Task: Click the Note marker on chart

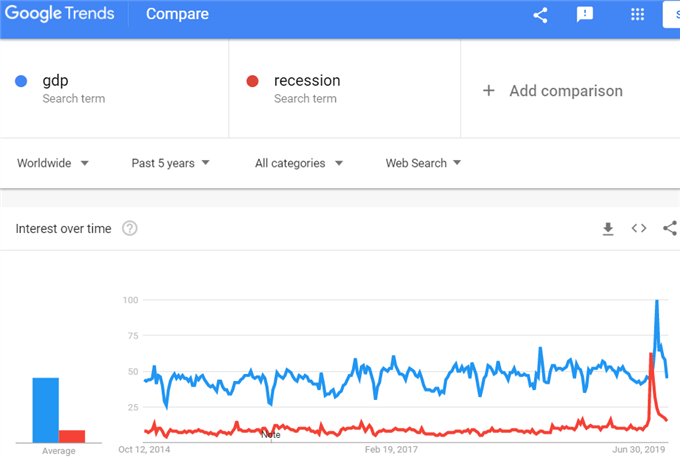Action: (271, 435)
